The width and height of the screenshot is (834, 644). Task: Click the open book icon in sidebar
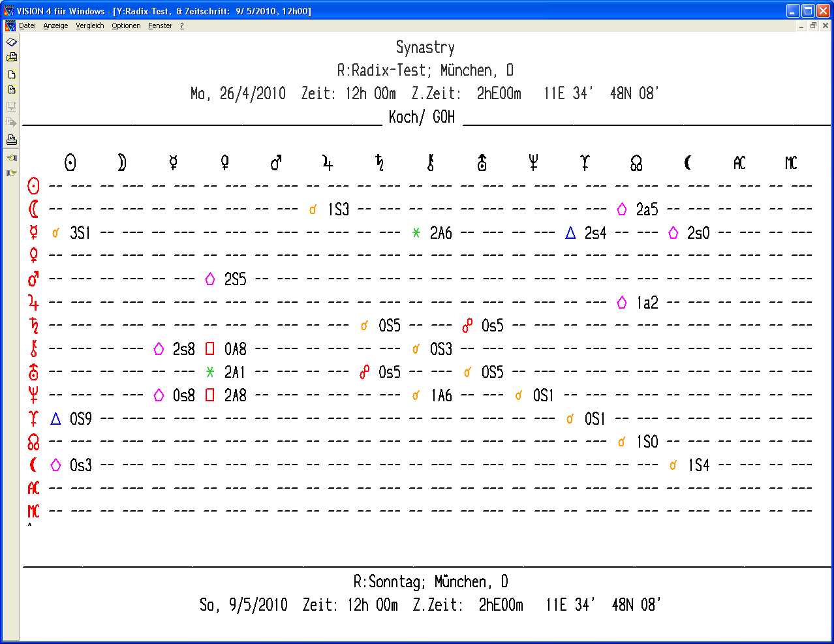click(x=11, y=42)
